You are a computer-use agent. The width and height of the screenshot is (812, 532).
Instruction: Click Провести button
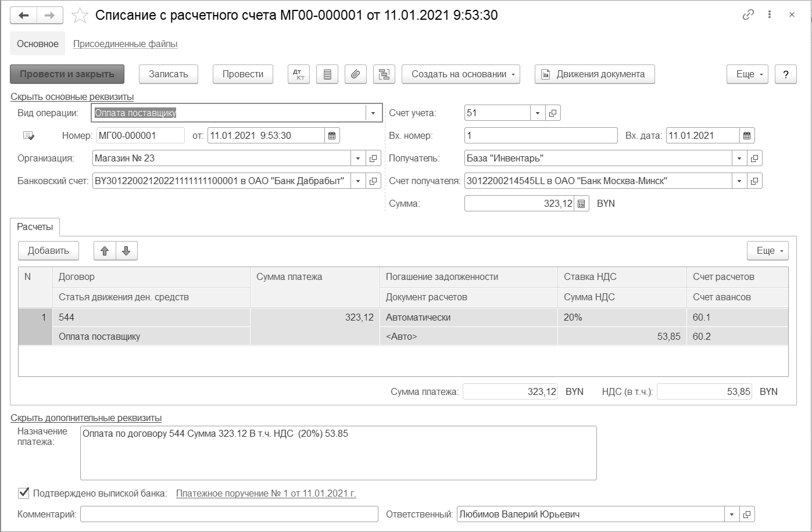coord(243,74)
